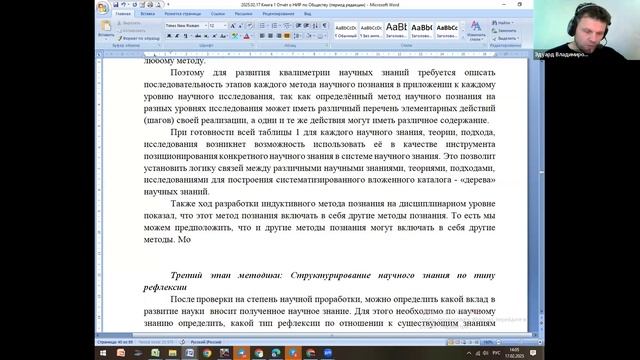
Task: Toggle bold formatting
Action: 169,36
